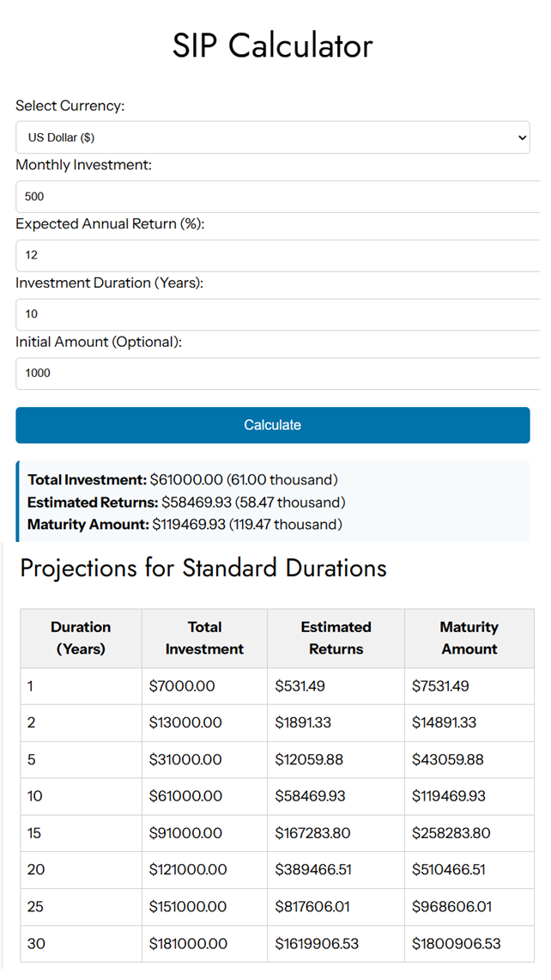The image size is (551, 980).
Task: Select the Monthly Investment input field
Action: click(273, 197)
